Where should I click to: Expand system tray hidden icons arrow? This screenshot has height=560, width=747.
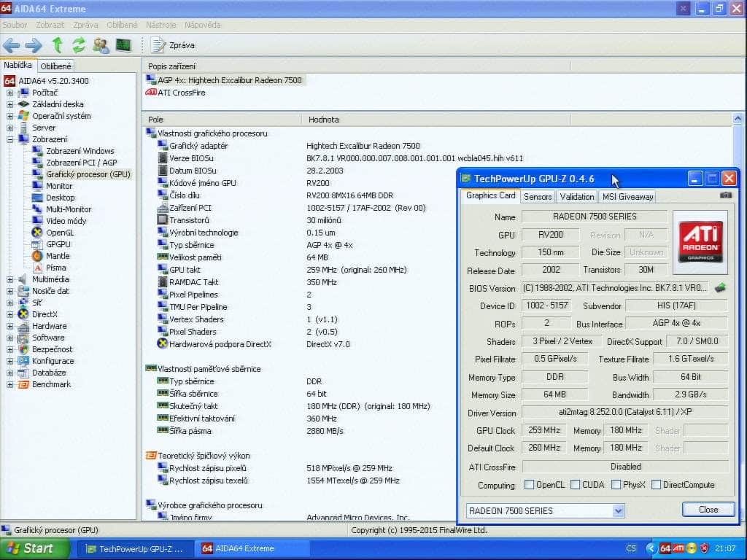tap(650, 548)
